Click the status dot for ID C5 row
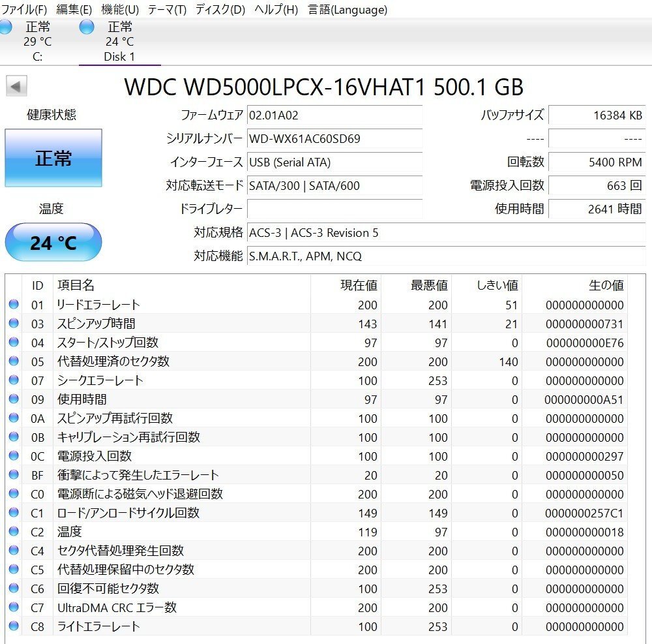The image size is (652, 644). [14, 569]
